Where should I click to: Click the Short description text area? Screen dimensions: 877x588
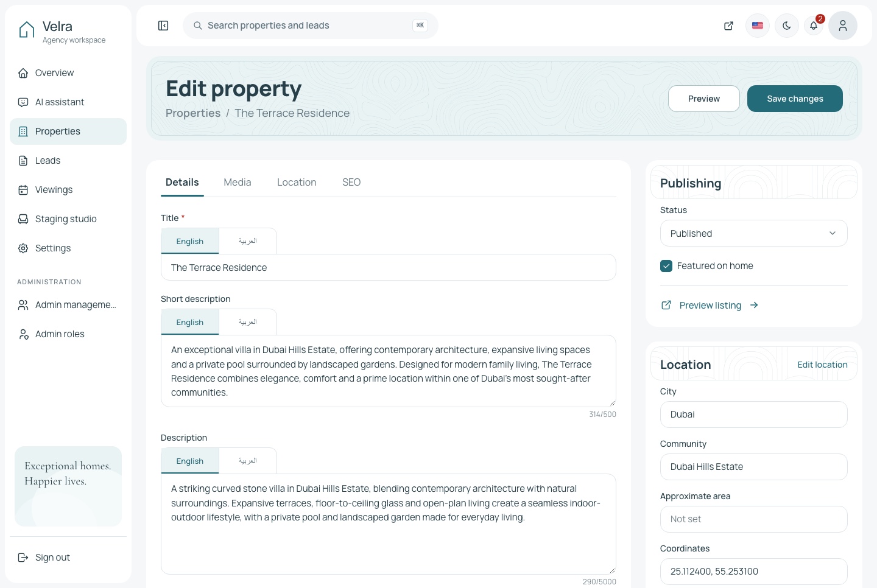389,371
